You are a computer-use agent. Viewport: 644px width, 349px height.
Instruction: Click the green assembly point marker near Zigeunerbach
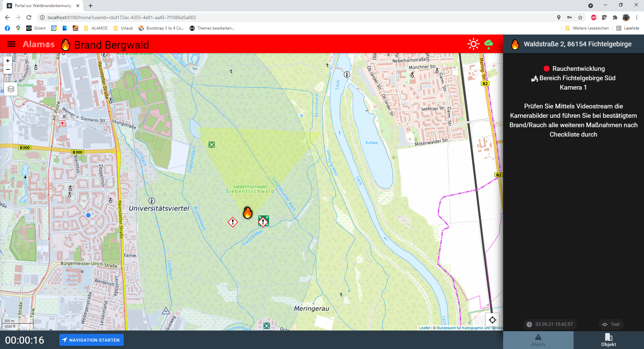click(212, 145)
